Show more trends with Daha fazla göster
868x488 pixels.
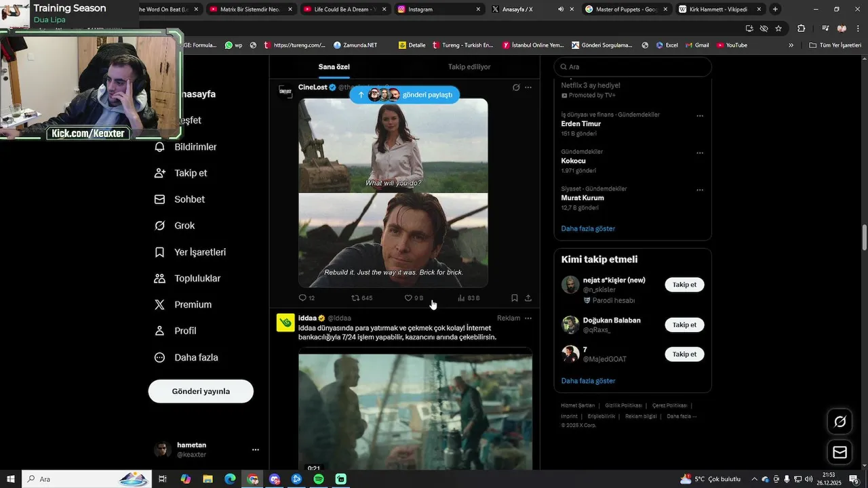588,228
